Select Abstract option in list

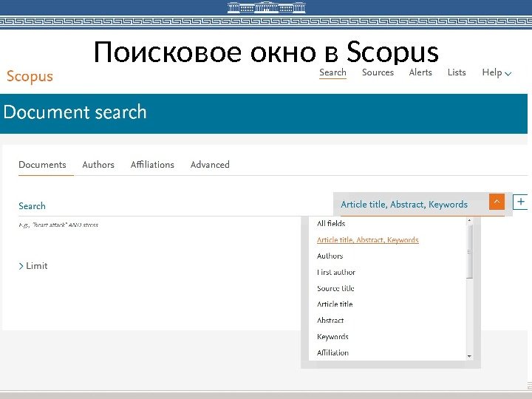pos(330,321)
